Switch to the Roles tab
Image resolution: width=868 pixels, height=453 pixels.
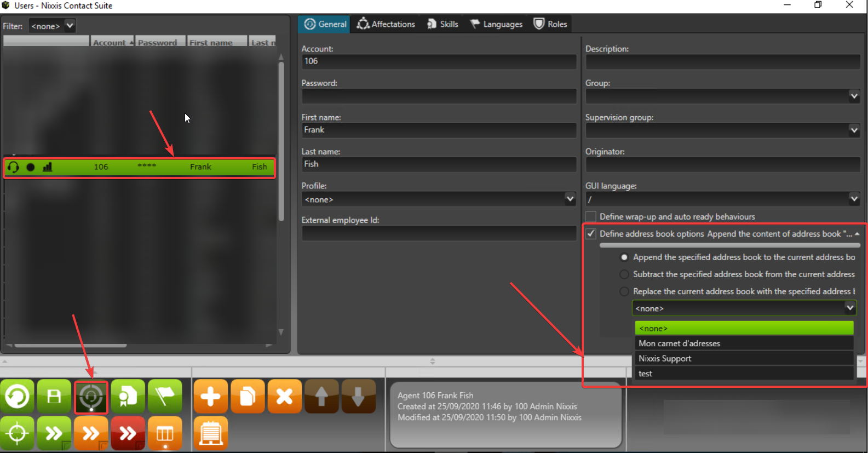click(550, 24)
